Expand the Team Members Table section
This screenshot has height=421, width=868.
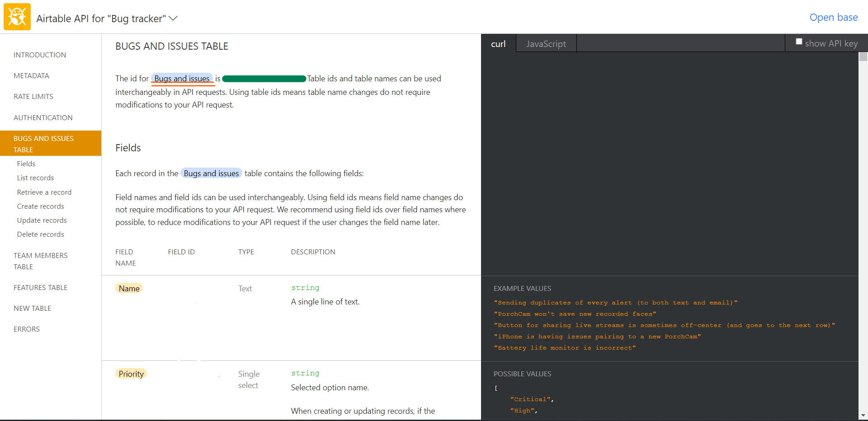[41, 261]
